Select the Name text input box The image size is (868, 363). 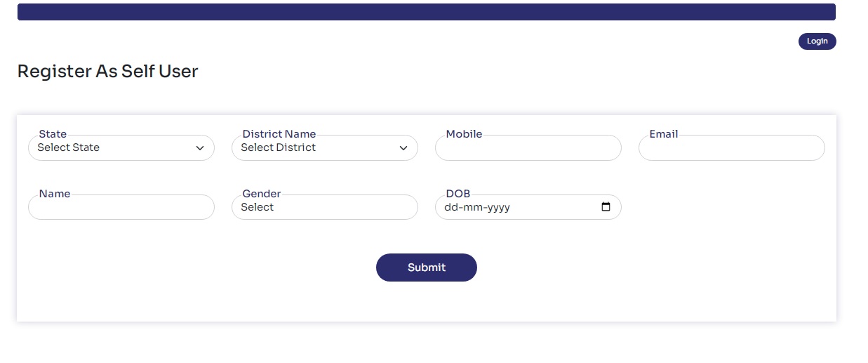[121, 209]
